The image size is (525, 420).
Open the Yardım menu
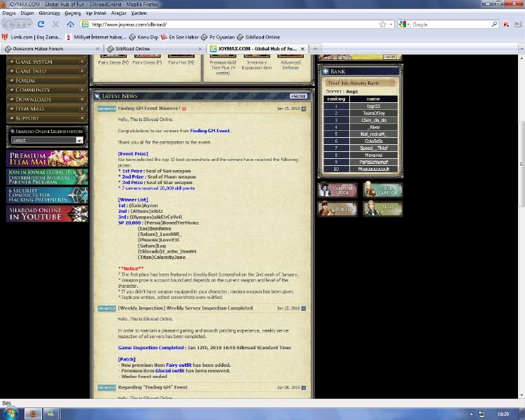click(139, 13)
